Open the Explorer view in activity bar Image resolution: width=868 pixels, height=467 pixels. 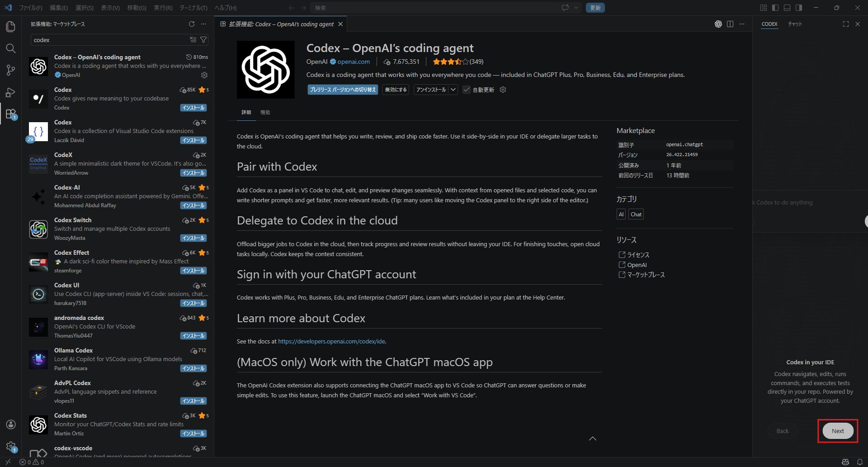click(10, 27)
